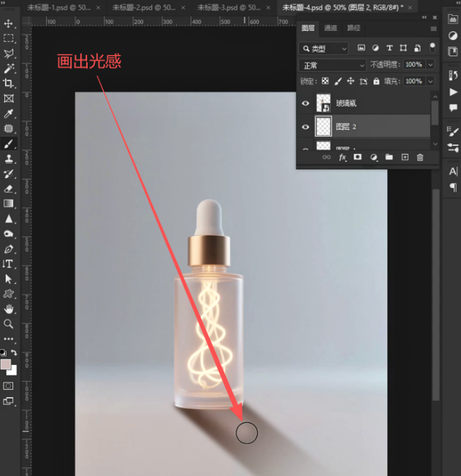The width and height of the screenshot is (461, 476).
Task: Select the Sharpen/Blur tool
Action: (x=8, y=218)
